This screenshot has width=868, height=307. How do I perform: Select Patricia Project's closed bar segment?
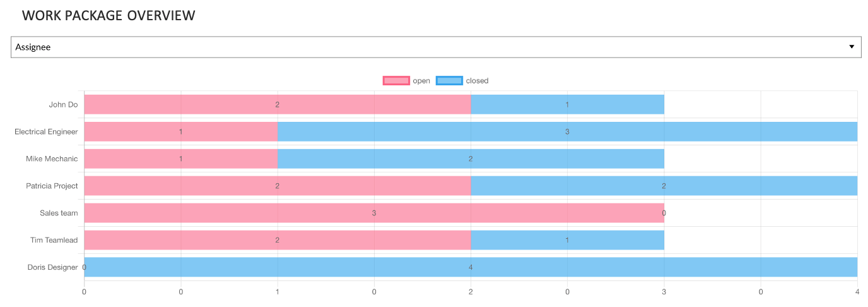click(664, 186)
